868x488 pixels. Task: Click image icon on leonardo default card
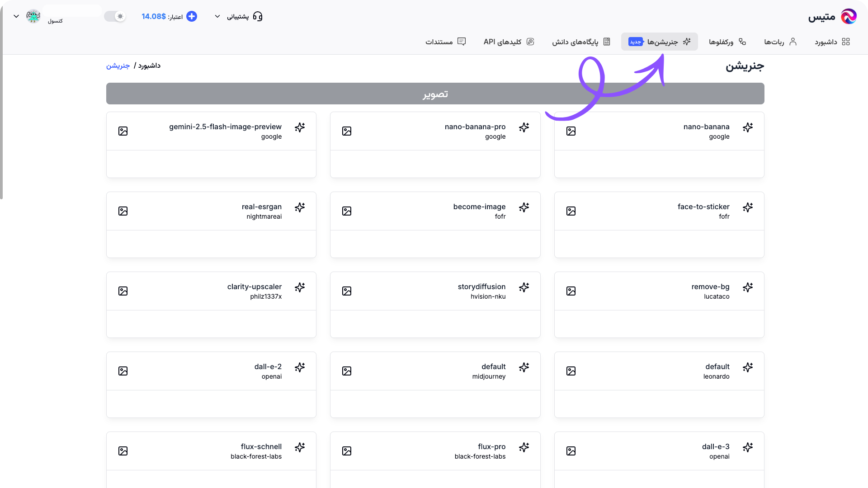pos(571,371)
